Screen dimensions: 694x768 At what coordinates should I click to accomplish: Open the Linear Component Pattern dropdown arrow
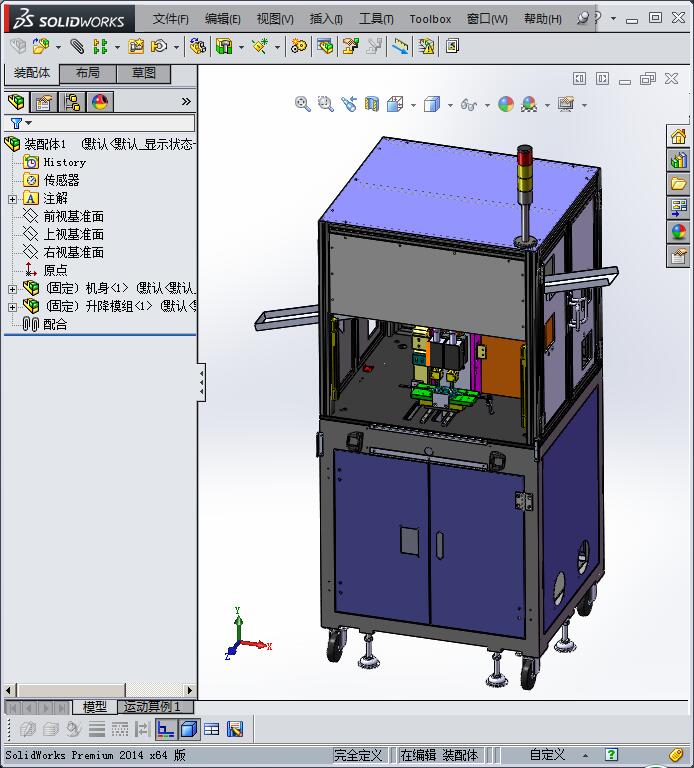(x=117, y=47)
